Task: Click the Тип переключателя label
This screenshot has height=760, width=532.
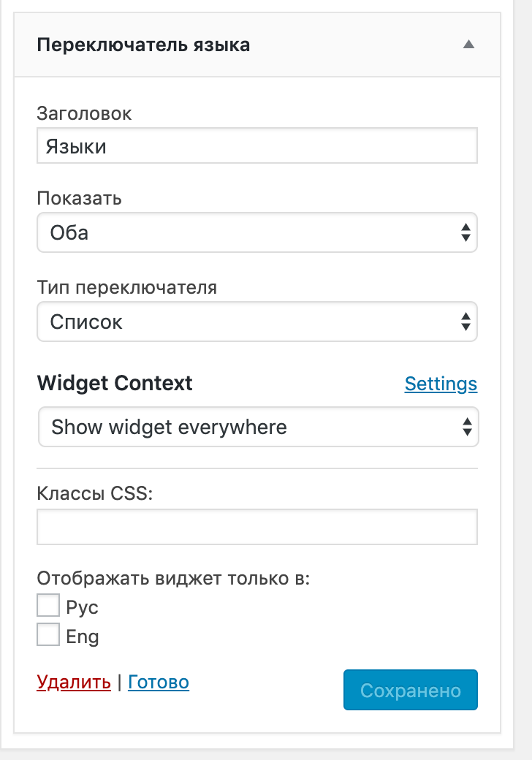Action: 126,287
